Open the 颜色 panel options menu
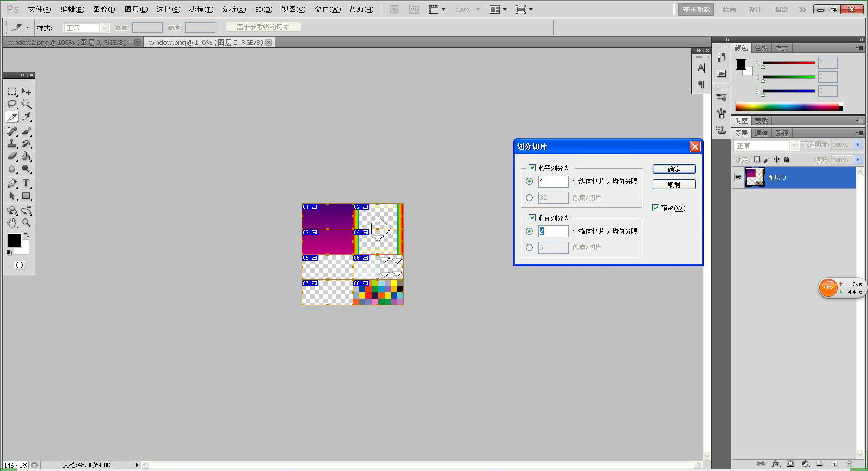 coord(859,48)
